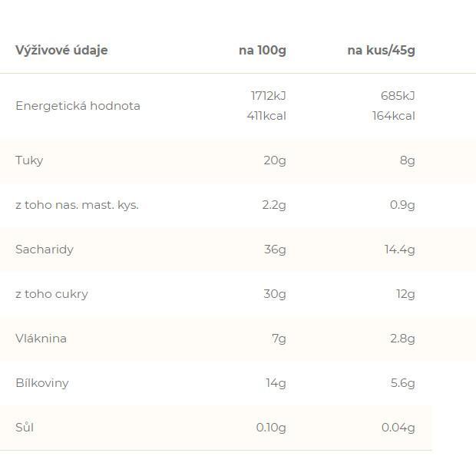Click the "Bílkoviny" row label
The height and width of the screenshot is (476, 476).
tap(42, 383)
